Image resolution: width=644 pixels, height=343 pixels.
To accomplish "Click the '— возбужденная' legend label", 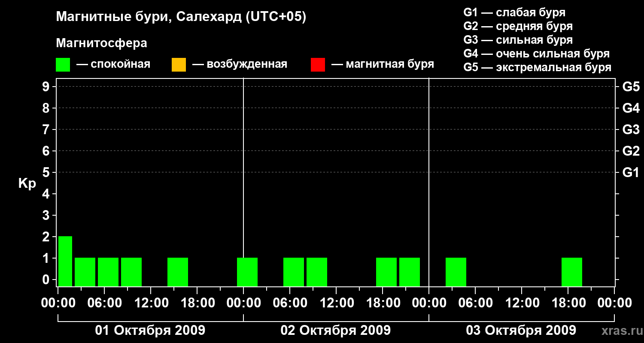I will 240,65.
